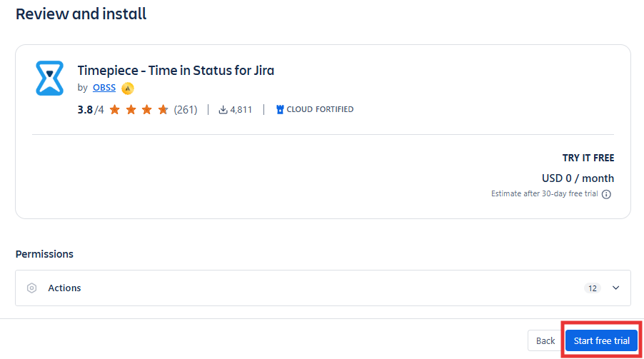This screenshot has width=644, height=359.
Task: Click the (261) reviews count
Action: tap(186, 110)
